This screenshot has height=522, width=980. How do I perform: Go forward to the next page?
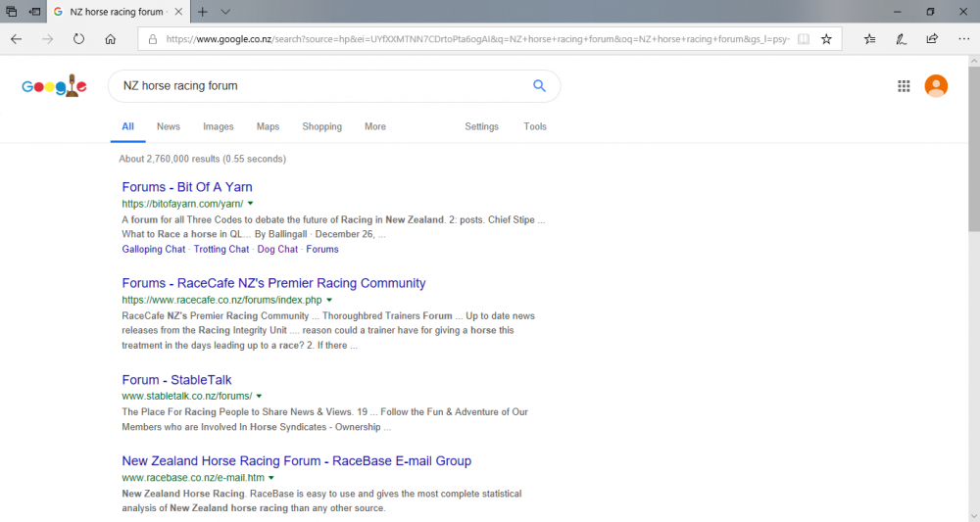pyautogui.click(x=47, y=39)
